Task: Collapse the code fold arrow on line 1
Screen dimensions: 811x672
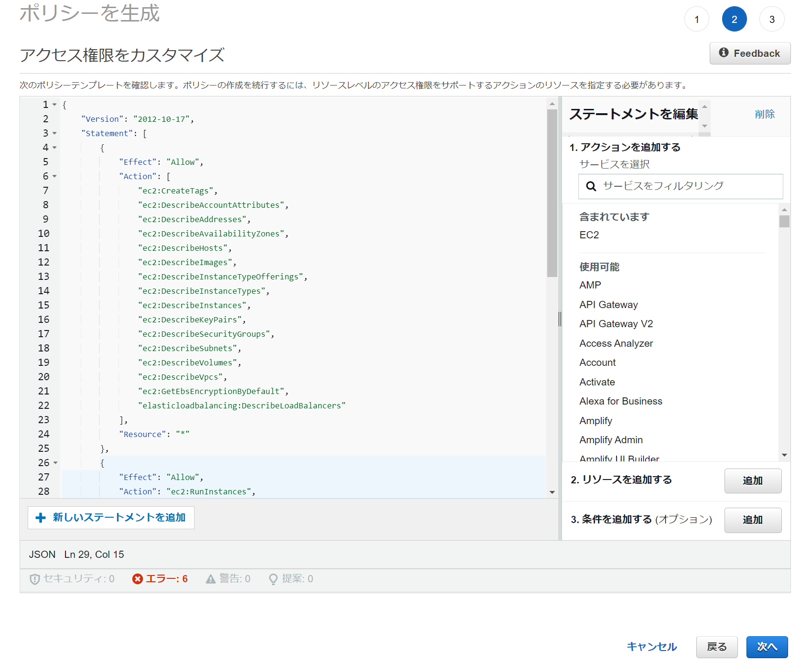Action: coord(54,105)
